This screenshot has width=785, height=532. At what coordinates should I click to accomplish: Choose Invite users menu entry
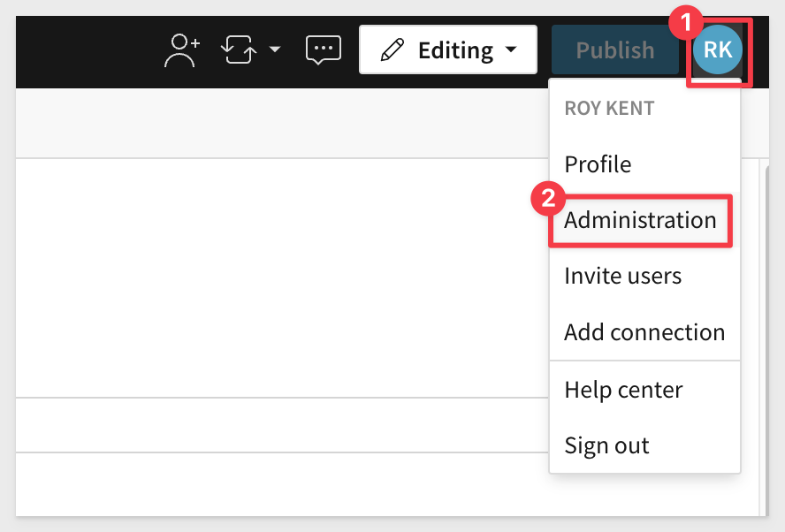tap(622, 276)
